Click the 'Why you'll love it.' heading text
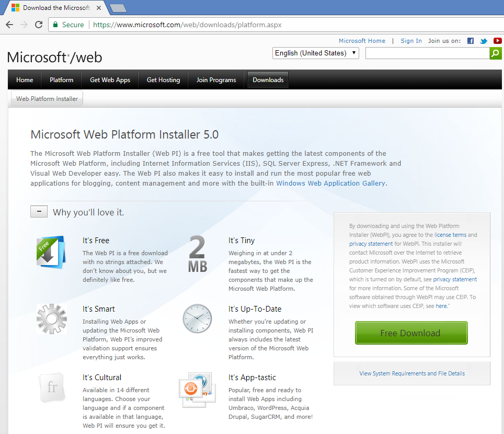Viewport: 504px width, 434px height. pyautogui.click(x=88, y=212)
